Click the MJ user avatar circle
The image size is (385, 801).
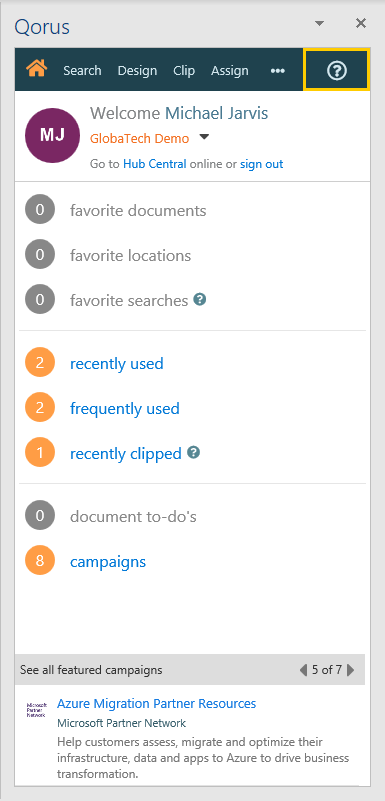(52, 135)
